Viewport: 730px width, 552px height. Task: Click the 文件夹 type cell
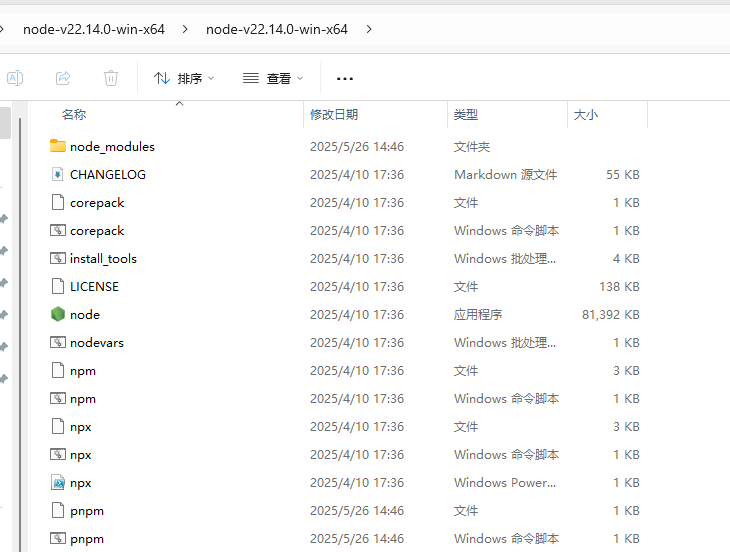pyautogui.click(x=472, y=147)
